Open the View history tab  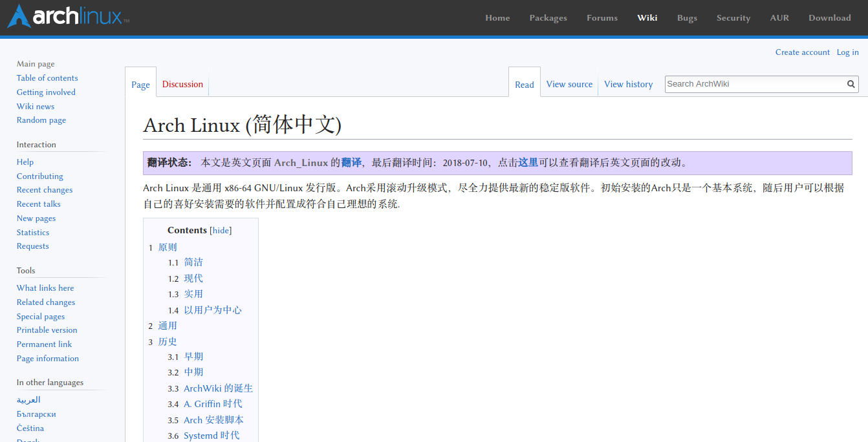point(628,84)
